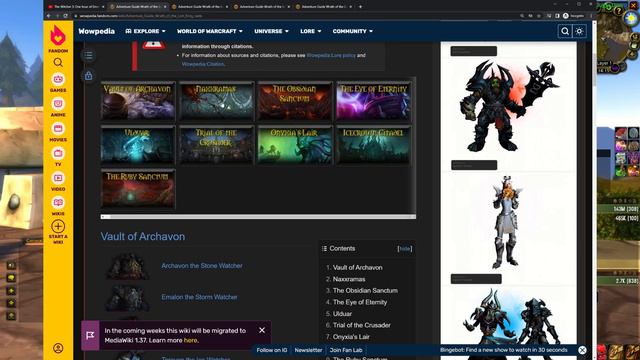Hide the Contents box

[404, 249]
